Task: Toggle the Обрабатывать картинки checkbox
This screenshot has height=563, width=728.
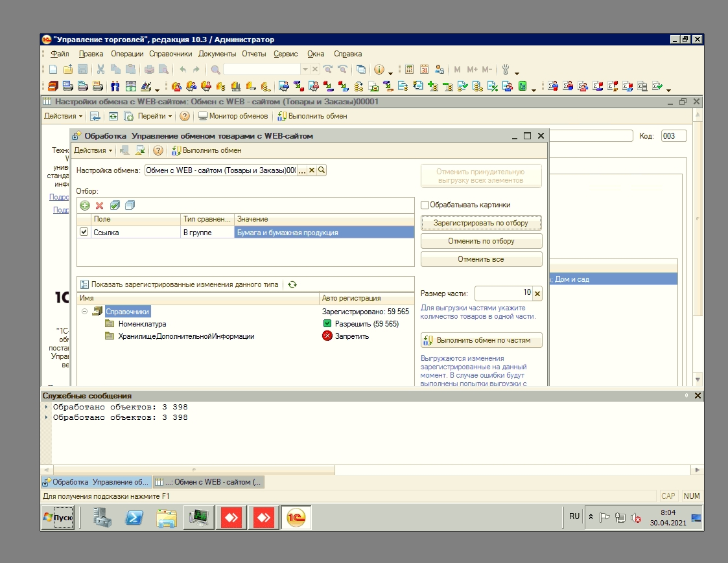Action: 425,205
